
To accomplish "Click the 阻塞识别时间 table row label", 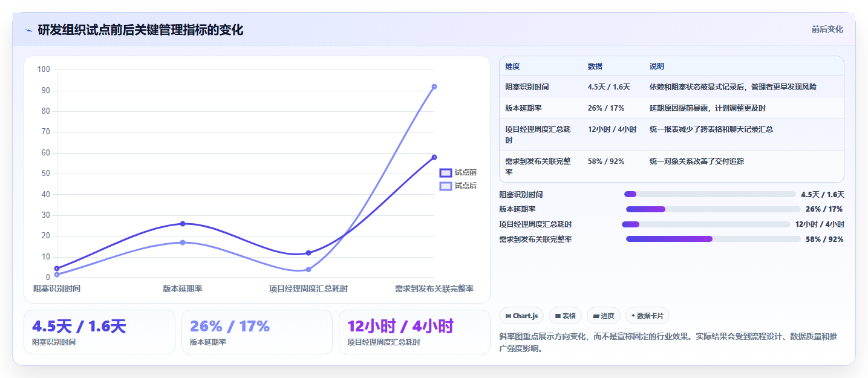I will click(527, 87).
